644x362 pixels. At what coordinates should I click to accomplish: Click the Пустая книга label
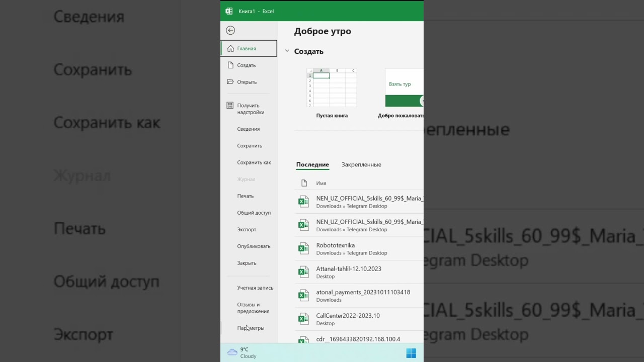pyautogui.click(x=332, y=116)
